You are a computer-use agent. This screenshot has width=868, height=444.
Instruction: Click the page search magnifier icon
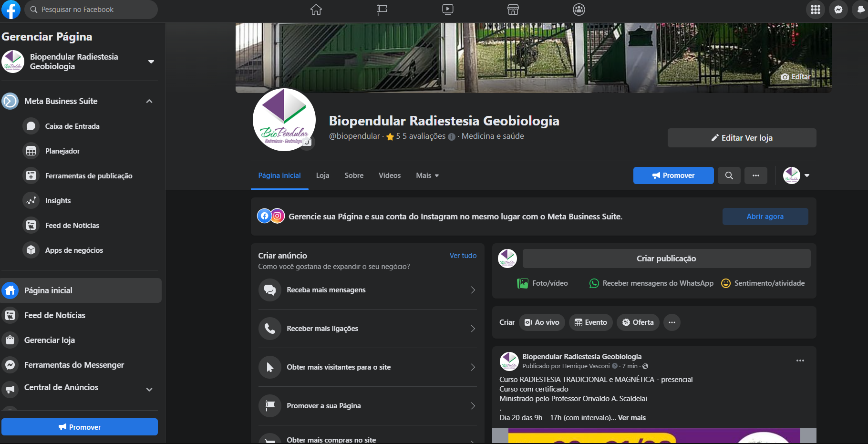[x=729, y=176]
